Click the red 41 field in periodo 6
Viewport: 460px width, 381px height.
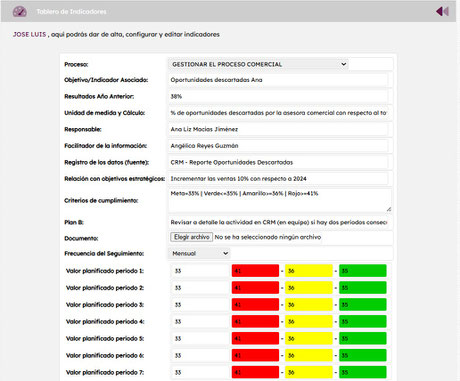255,355
